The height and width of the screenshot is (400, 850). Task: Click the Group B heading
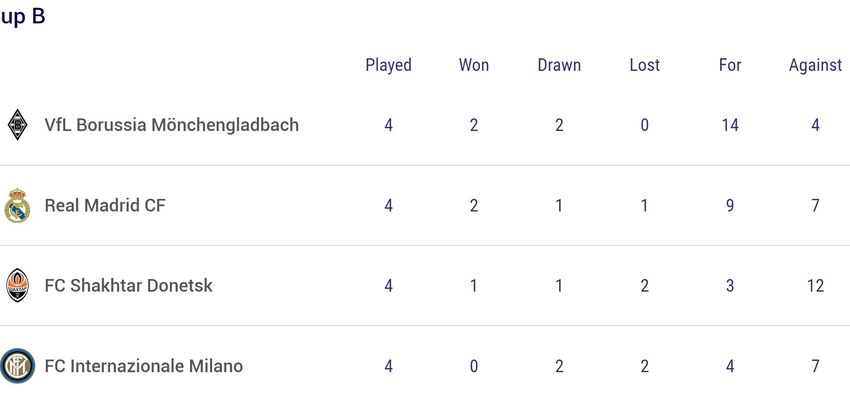pyautogui.click(x=22, y=16)
